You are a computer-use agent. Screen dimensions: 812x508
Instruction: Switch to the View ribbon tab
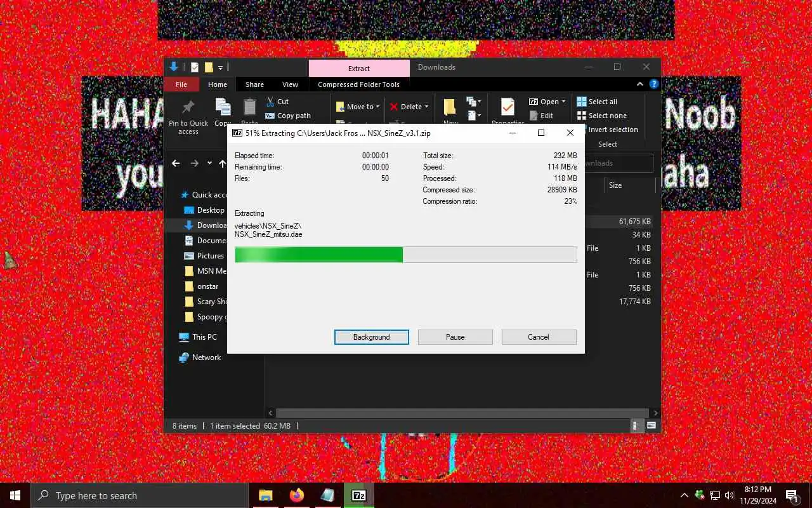290,84
